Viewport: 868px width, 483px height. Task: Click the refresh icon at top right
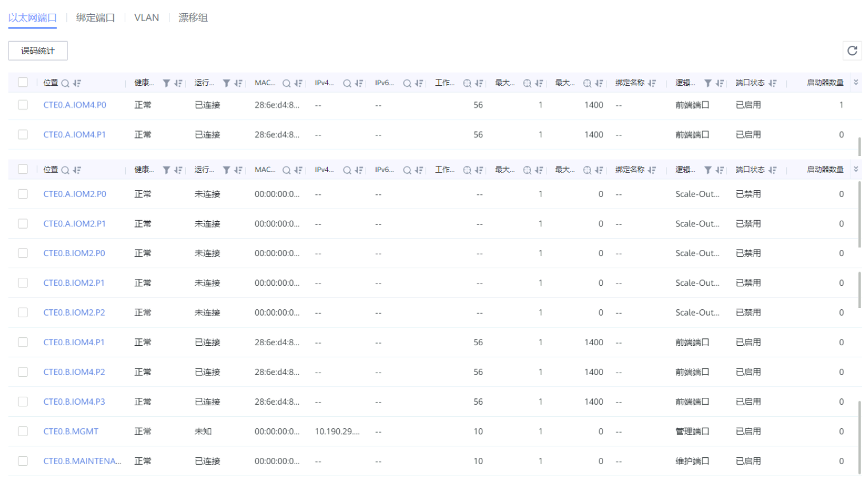pos(852,51)
